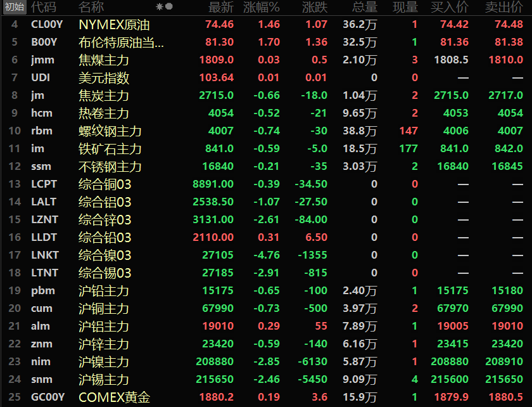Sort by 涨幅% column header
The image size is (532, 407).
[262, 7]
